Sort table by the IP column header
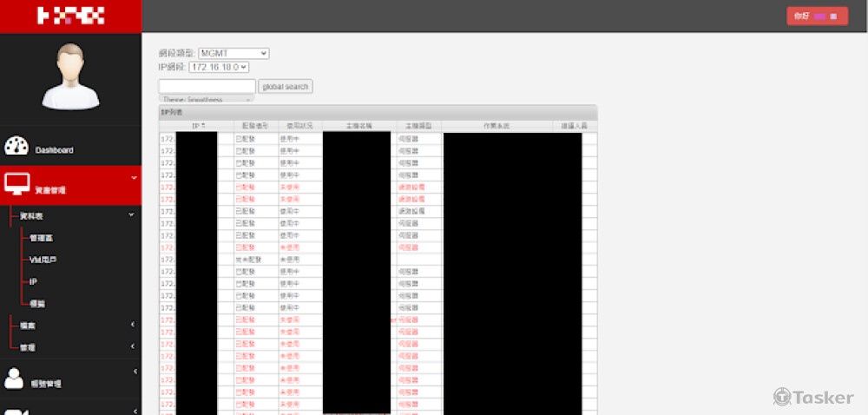The image size is (868, 415). 196,127
